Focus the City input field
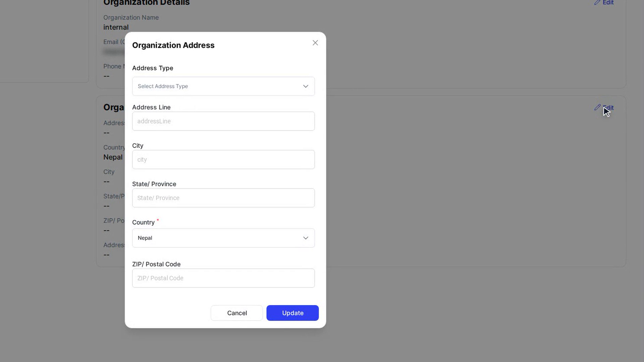 click(x=223, y=160)
